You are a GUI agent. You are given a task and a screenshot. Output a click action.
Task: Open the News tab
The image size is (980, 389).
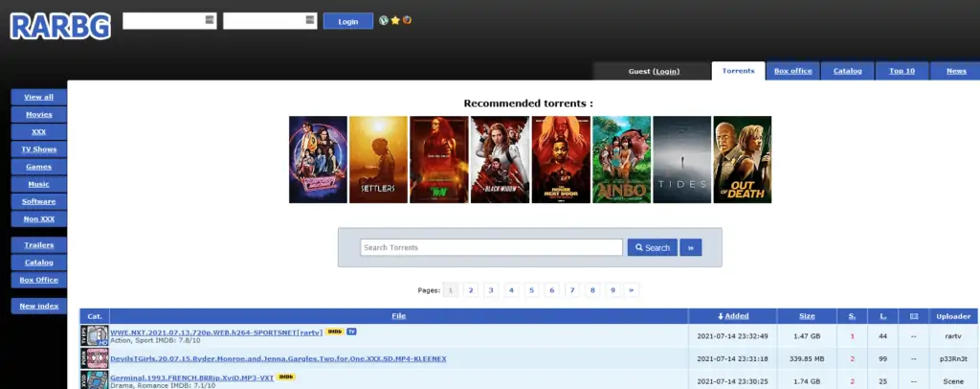click(956, 71)
